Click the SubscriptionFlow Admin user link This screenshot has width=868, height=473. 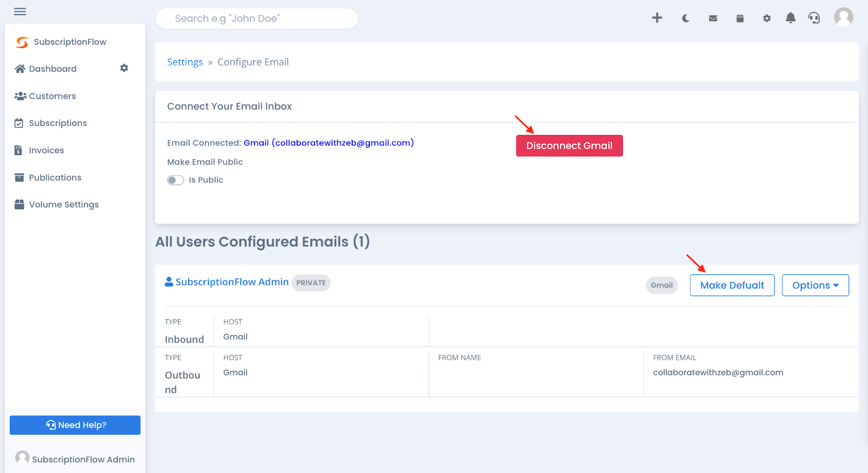pos(232,282)
